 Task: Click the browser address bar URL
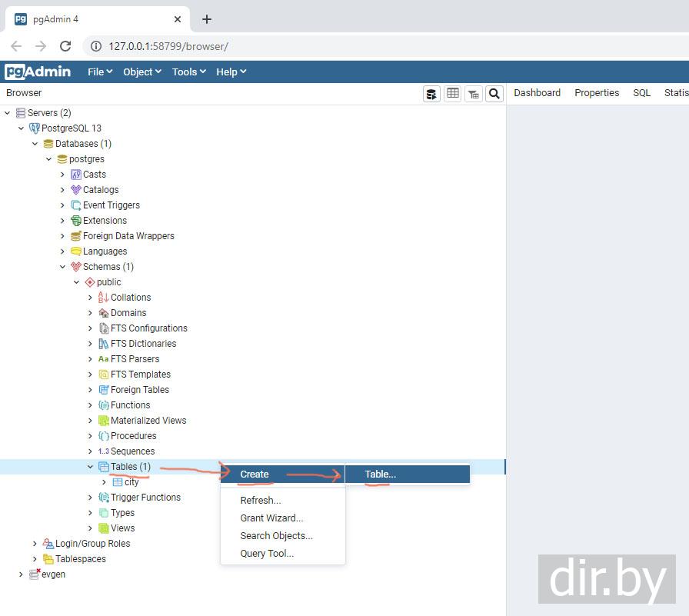tap(168, 46)
